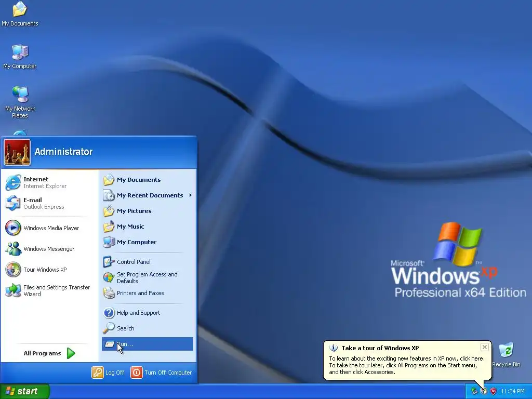Open My Music folder
This screenshot has width=532, height=399.
(x=147, y=227)
